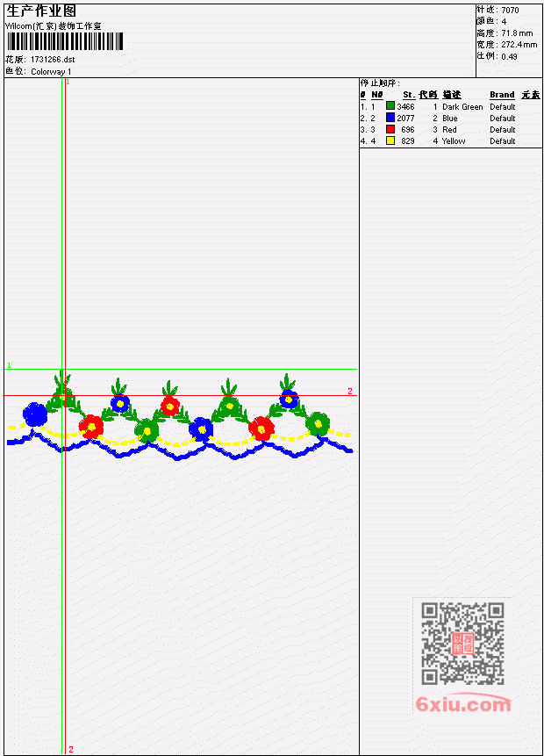This screenshot has height=756, width=544.
Task: Click the red marker label '2' at the right of the horizontal line
Action: (350, 391)
